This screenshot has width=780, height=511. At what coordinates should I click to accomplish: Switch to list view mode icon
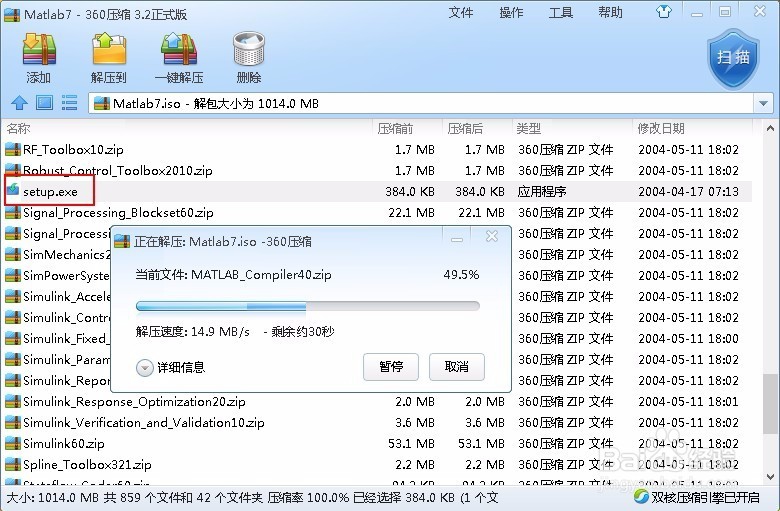(69, 103)
